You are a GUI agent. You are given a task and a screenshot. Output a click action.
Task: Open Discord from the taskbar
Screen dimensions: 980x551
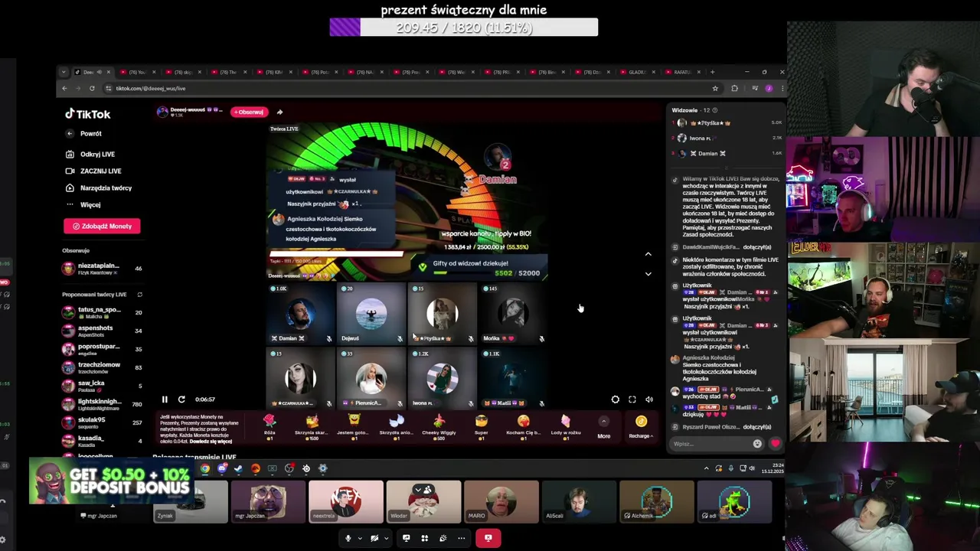pyautogui.click(x=222, y=468)
